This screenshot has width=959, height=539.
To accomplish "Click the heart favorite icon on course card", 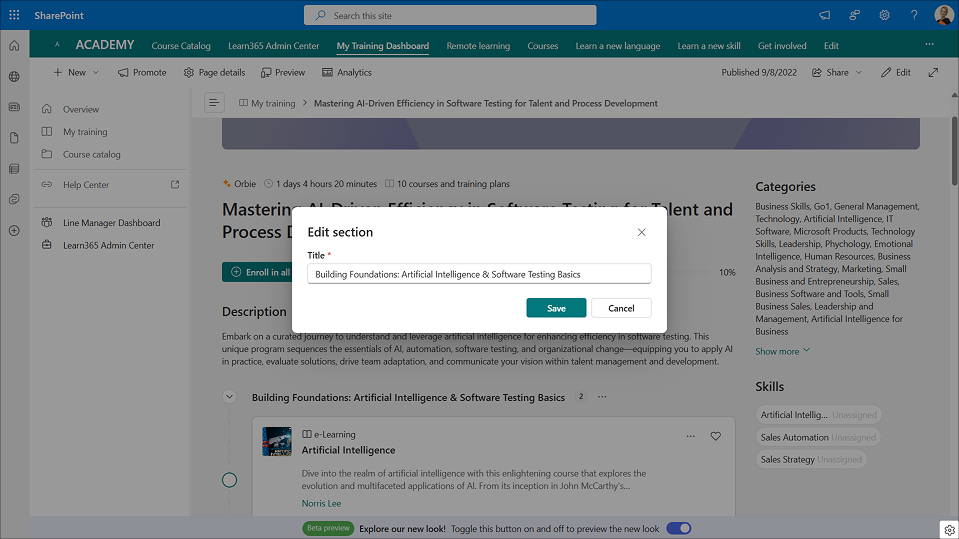I will [x=715, y=436].
